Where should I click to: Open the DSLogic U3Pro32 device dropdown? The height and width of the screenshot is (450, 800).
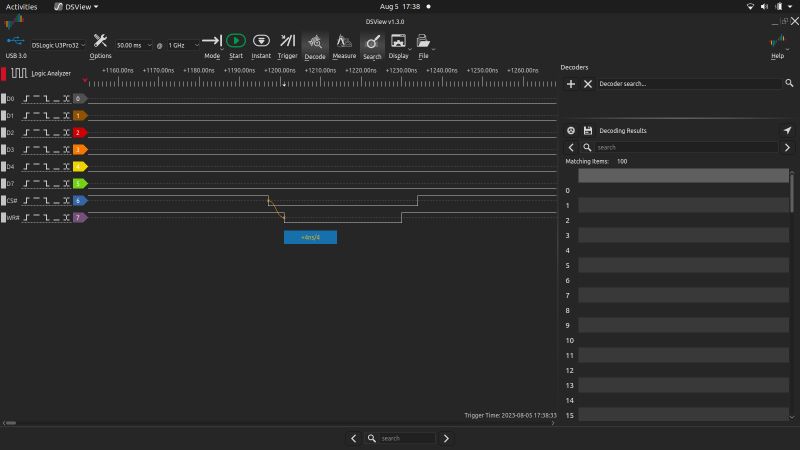click(x=58, y=45)
